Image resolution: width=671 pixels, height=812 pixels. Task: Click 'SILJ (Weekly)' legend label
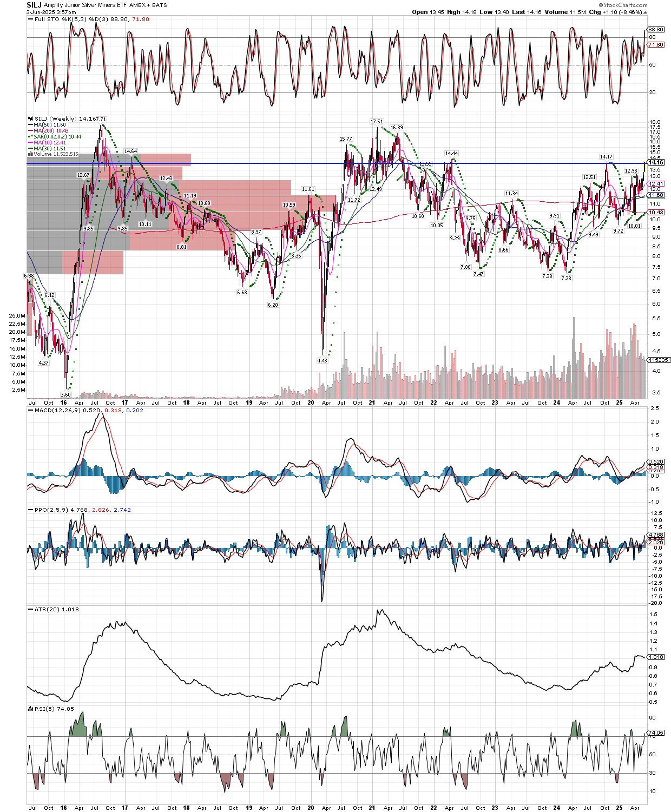tap(55, 119)
